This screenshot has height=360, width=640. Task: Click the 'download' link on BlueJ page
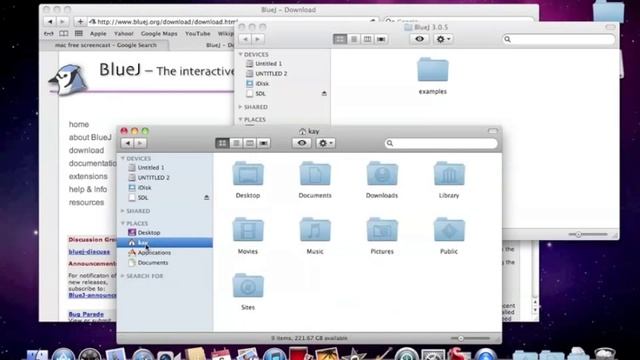86,151
